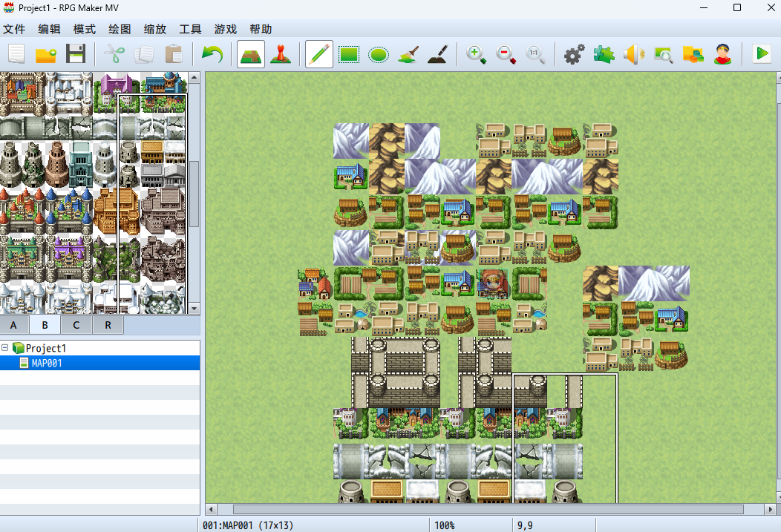Select the Flood Fill paint tool

409,55
